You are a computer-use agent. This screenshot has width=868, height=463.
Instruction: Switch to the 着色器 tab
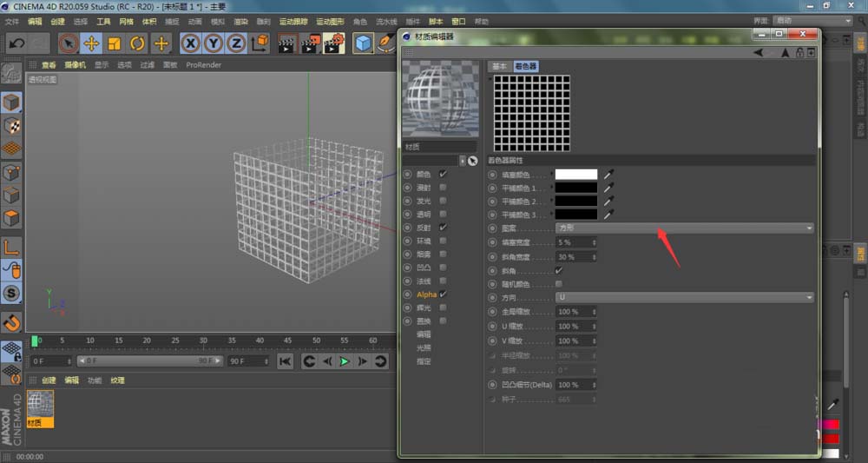[x=526, y=66]
